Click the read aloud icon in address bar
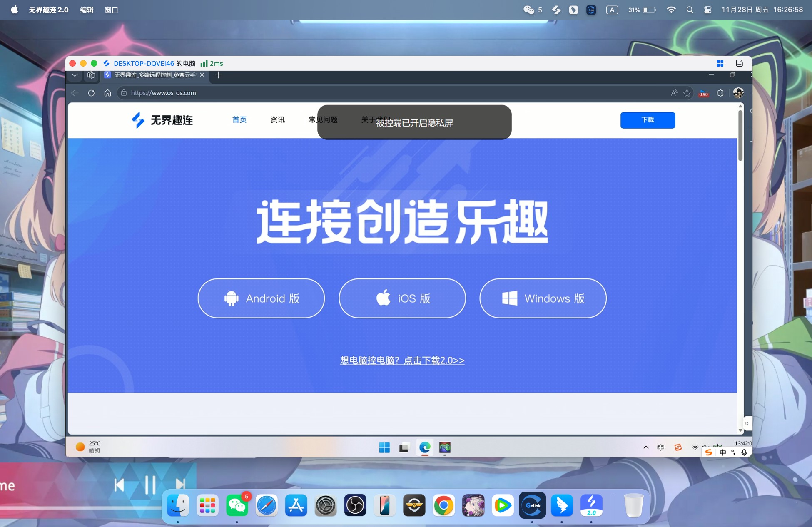Screen dimensions: 812x527 click(674, 93)
